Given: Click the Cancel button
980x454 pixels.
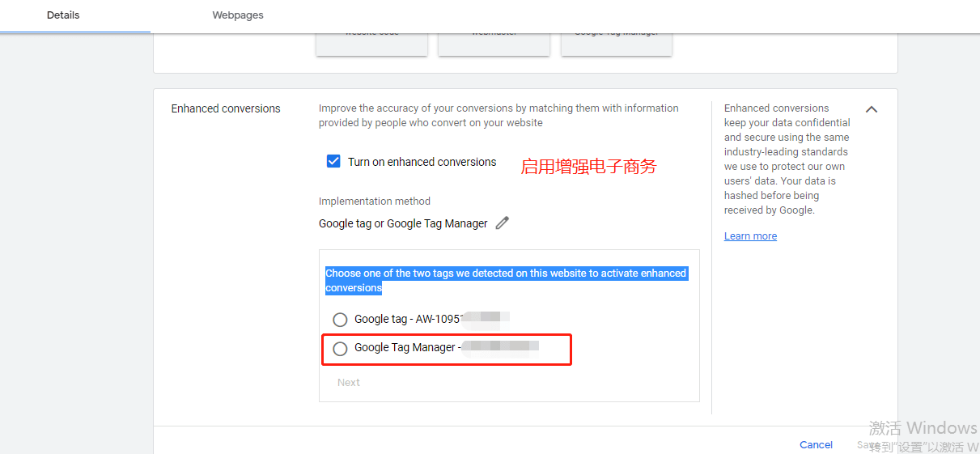Looking at the screenshot, I should coord(816,444).
